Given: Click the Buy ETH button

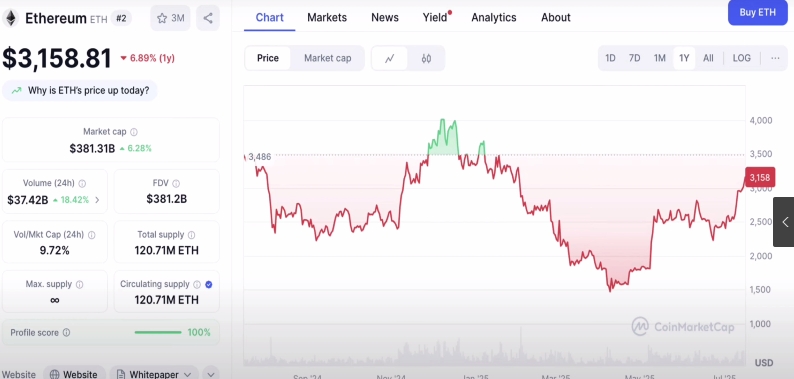Looking at the screenshot, I should 758,13.
